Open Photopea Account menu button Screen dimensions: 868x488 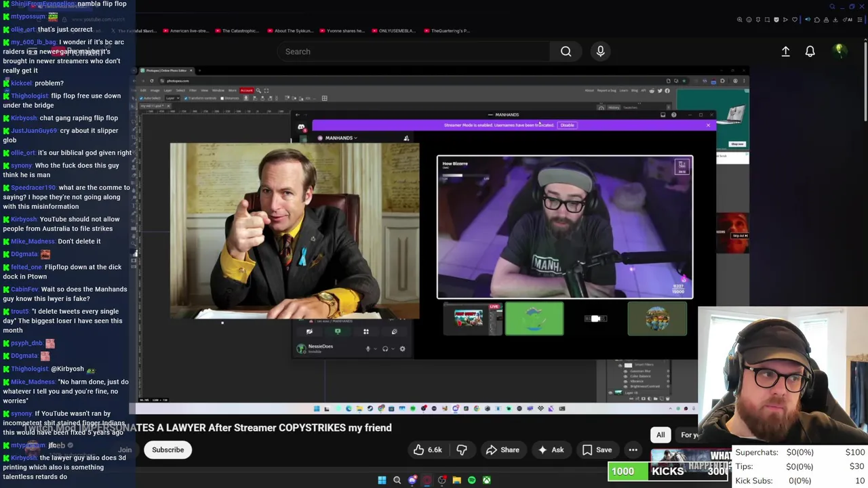246,90
